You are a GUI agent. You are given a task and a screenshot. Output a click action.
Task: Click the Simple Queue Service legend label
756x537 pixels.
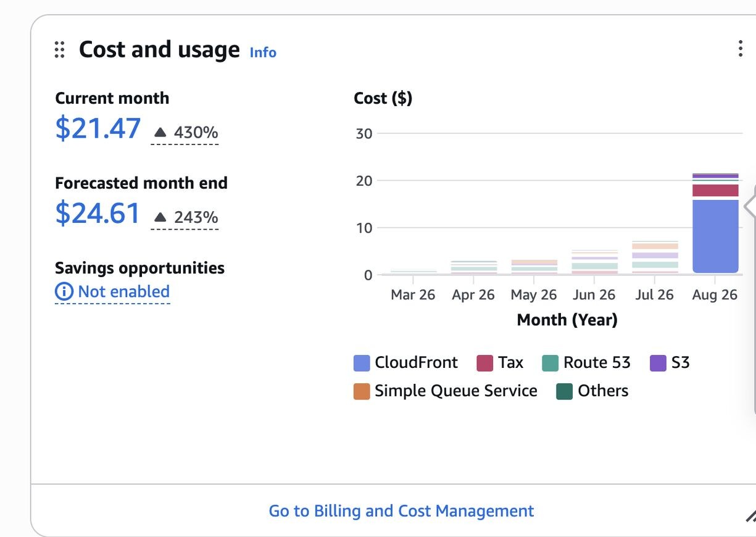click(456, 391)
